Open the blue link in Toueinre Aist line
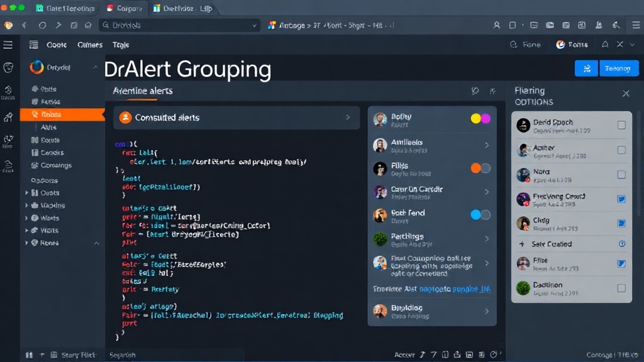The width and height of the screenshot is (644, 362). coord(455,289)
